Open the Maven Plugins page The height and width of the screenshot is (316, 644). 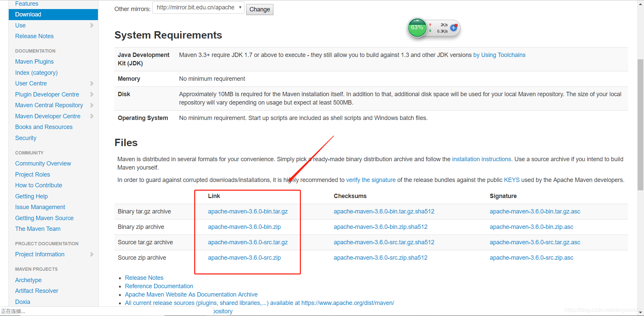point(34,62)
